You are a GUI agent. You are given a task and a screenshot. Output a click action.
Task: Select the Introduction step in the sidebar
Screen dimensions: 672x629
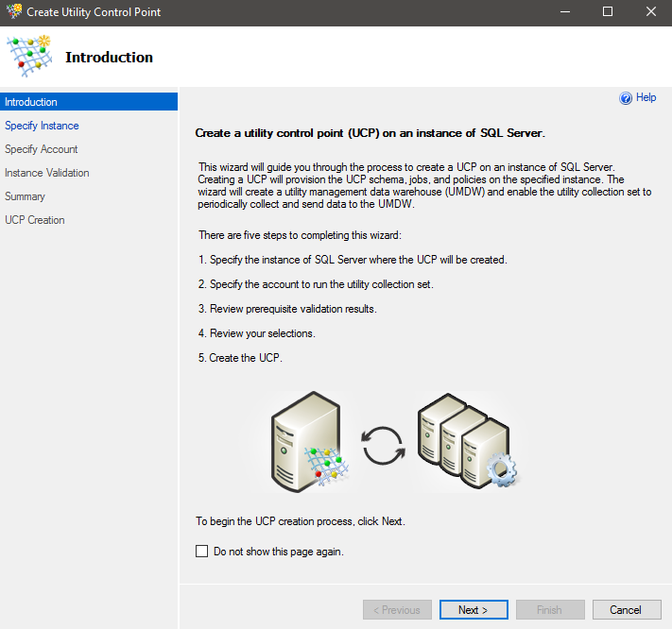89,102
